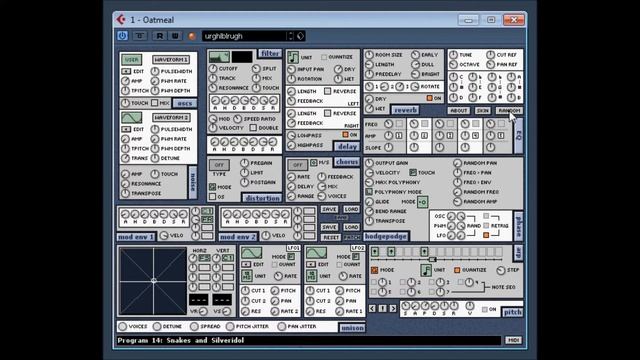640x360 pixels.
Task: Click the Edit icon under Waveform 2
Action: coord(126,129)
